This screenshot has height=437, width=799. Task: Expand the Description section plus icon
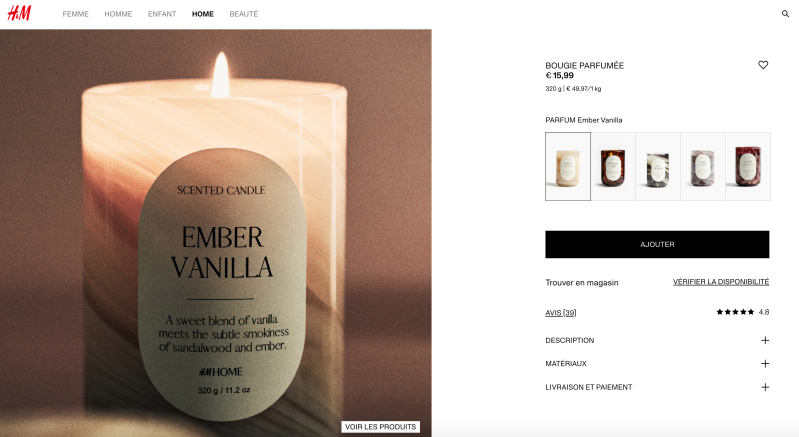click(x=765, y=340)
